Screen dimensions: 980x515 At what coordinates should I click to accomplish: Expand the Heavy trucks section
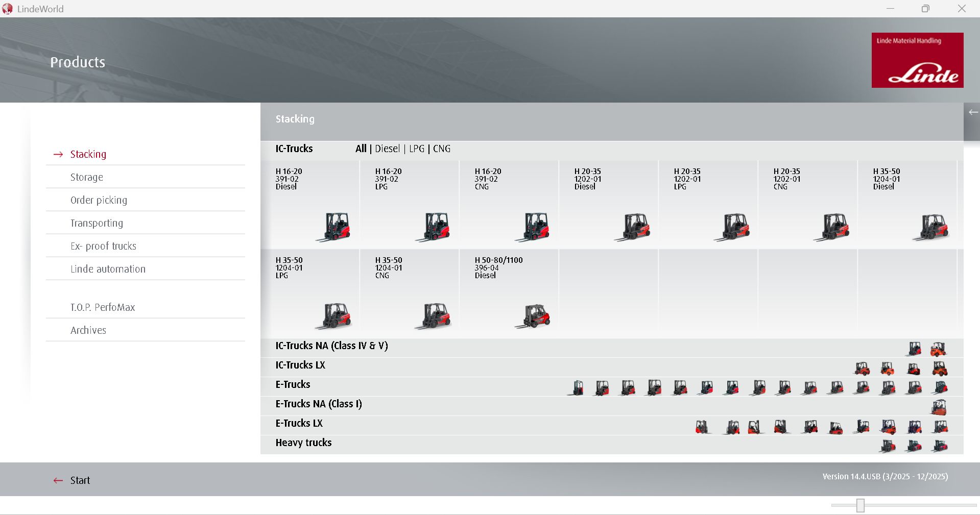pyautogui.click(x=612, y=445)
